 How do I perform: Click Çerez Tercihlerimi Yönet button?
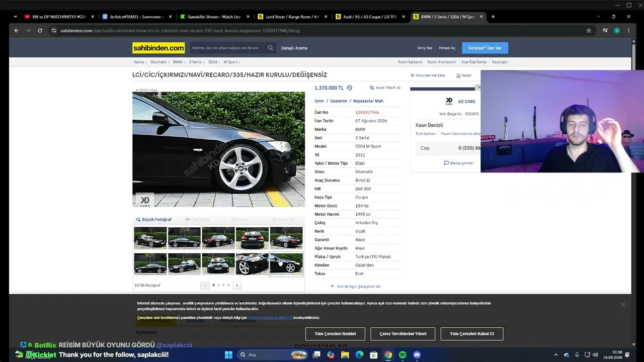(x=403, y=334)
